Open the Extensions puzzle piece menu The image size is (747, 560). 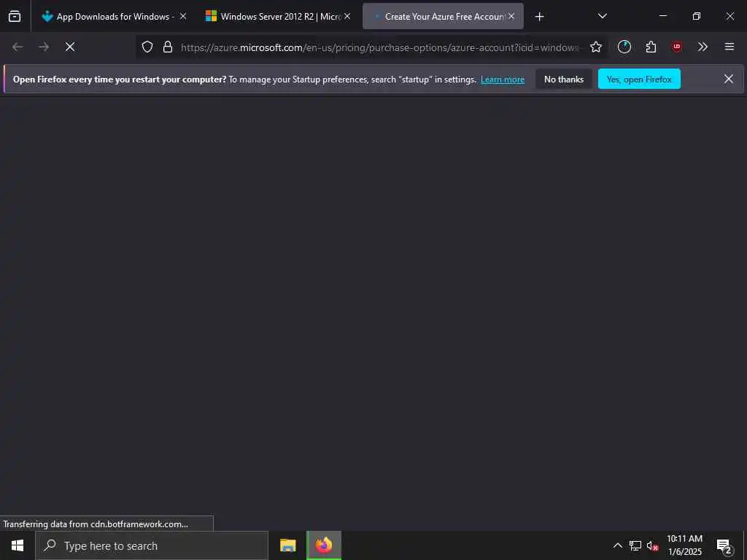(651, 47)
